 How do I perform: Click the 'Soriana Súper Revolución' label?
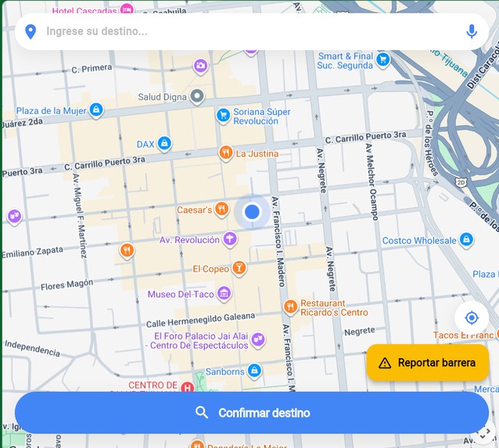click(261, 116)
